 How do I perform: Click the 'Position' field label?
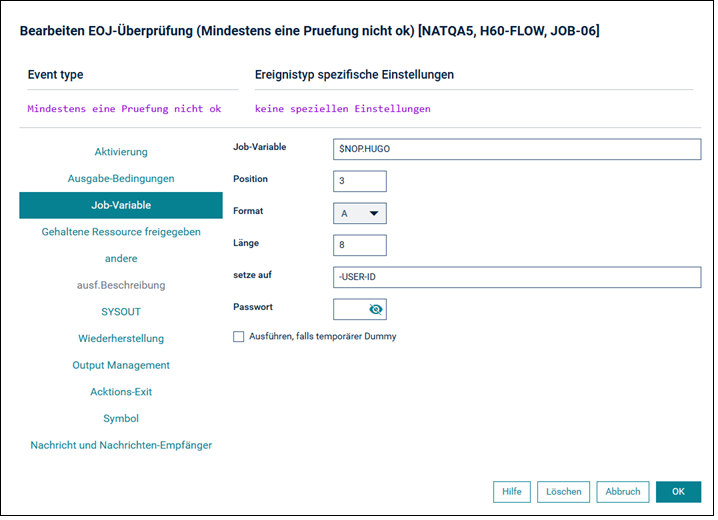[250, 179]
